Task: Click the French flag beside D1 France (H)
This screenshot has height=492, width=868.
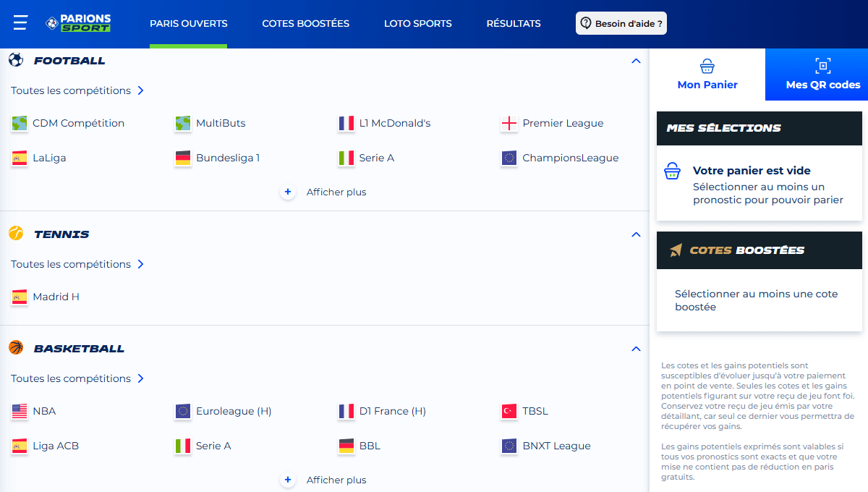Action: pyautogui.click(x=346, y=411)
